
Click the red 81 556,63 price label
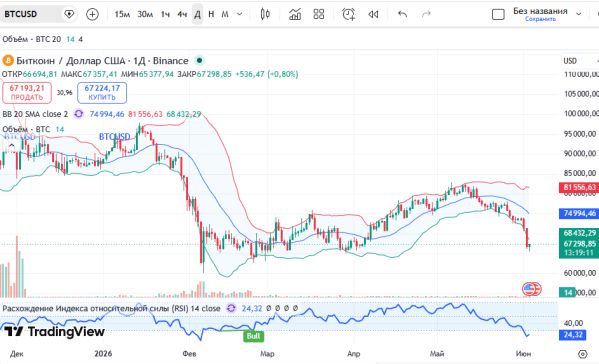579,187
